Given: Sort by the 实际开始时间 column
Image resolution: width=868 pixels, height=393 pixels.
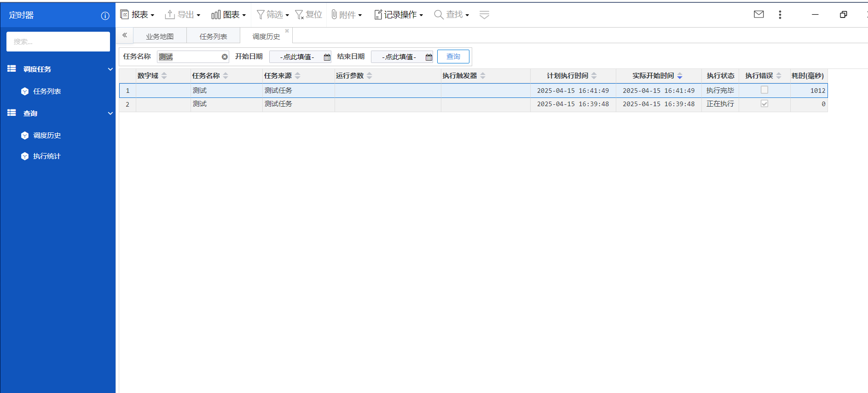Looking at the screenshot, I should [x=679, y=75].
